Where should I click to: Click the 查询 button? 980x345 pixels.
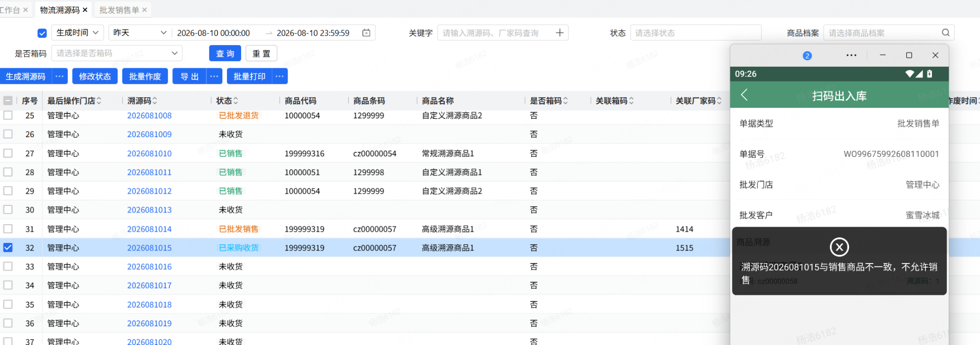225,53
